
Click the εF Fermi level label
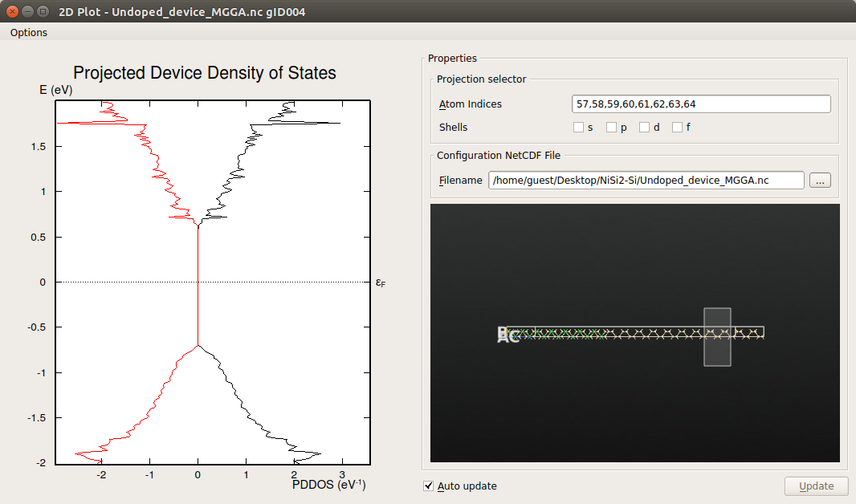tap(381, 282)
